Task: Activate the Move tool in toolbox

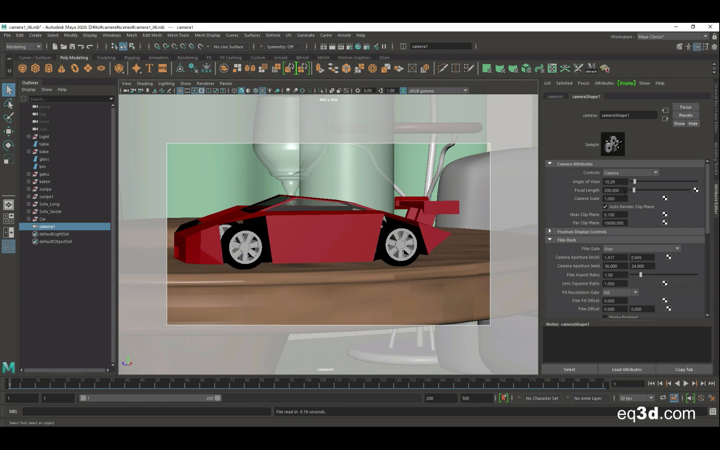Action: pyautogui.click(x=8, y=131)
